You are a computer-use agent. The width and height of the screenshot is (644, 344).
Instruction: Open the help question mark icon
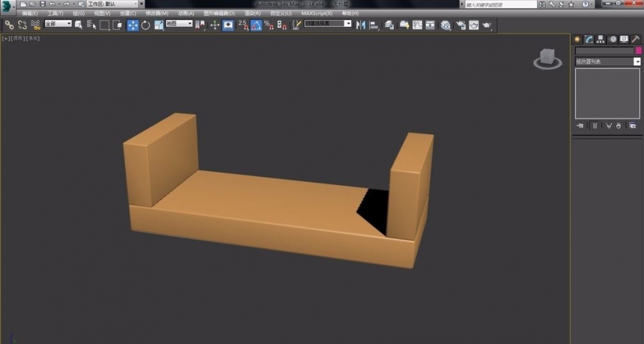[x=586, y=4]
